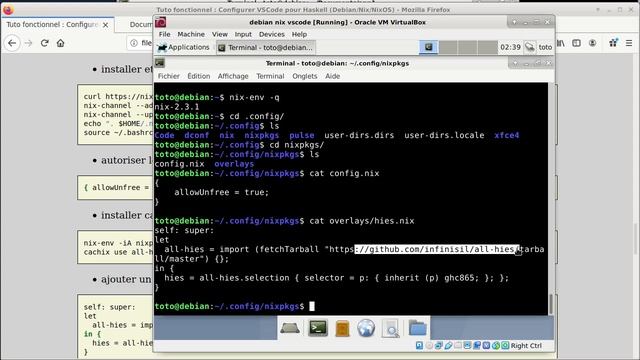Screen dimensions: 640x360
Task: Open the terminal Affichage menu
Action: (233, 76)
